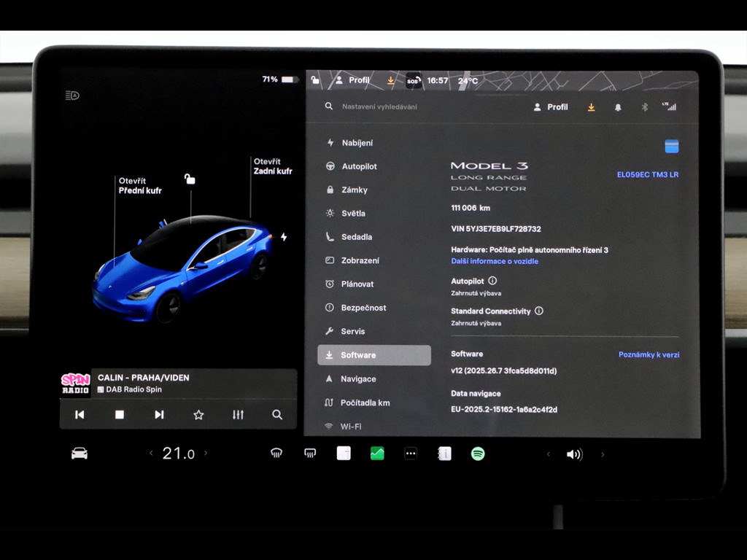Skip to the next station
The width and height of the screenshot is (747, 560).
[x=159, y=415]
